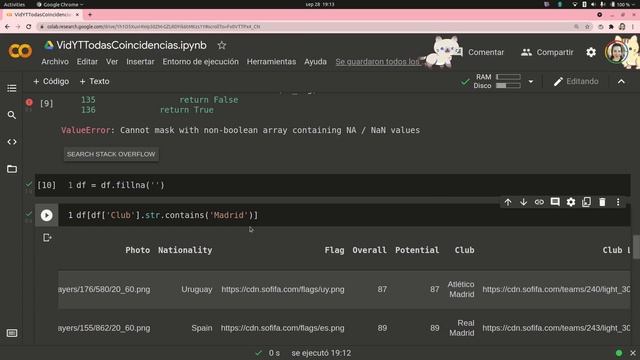
Task: Click the ValueError error message text
Action: [240, 130]
